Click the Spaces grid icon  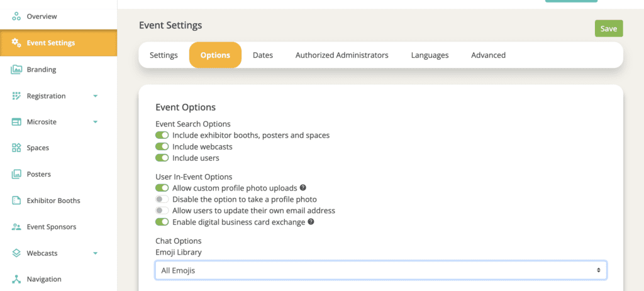point(16,148)
